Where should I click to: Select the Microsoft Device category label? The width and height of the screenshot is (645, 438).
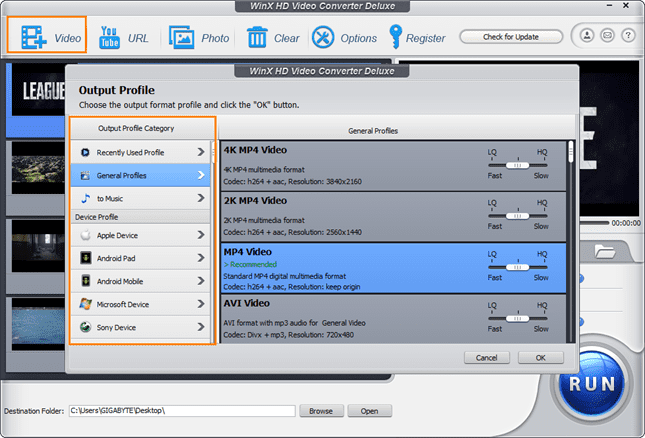123,304
